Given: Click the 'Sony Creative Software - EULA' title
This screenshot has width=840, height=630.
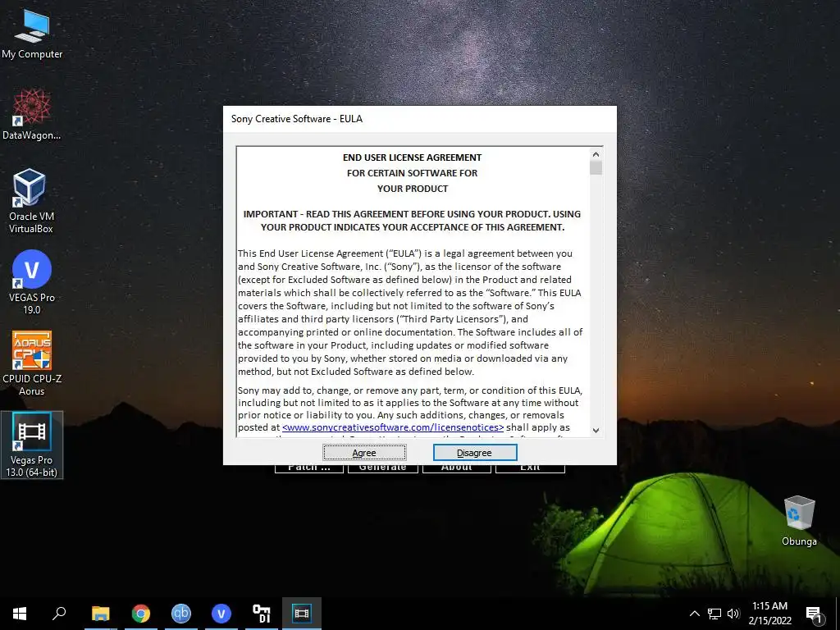Looking at the screenshot, I should [297, 119].
